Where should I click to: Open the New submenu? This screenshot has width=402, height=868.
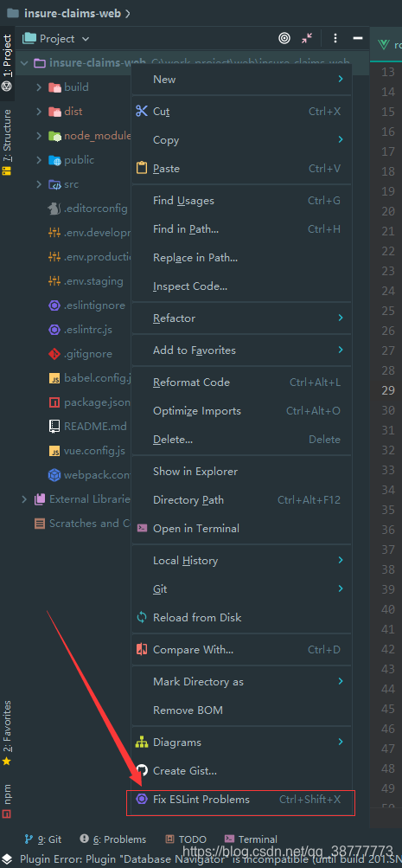coord(241,79)
